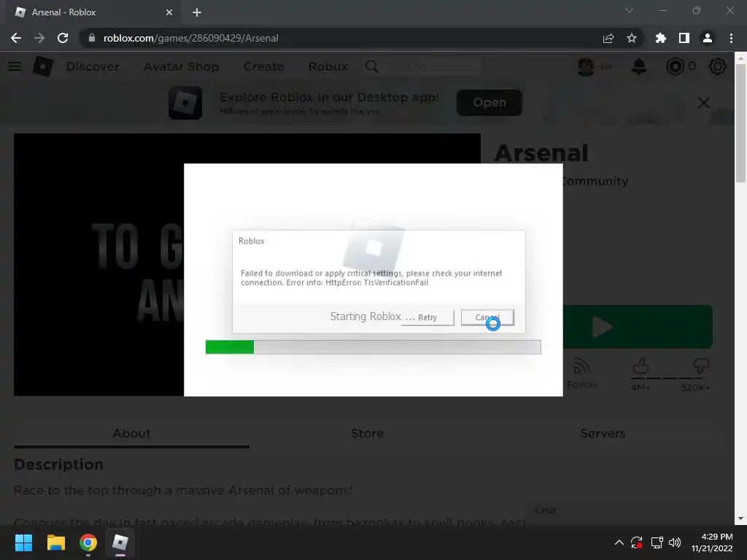Toggle Chrome side panel icon

[x=684, y=38]
